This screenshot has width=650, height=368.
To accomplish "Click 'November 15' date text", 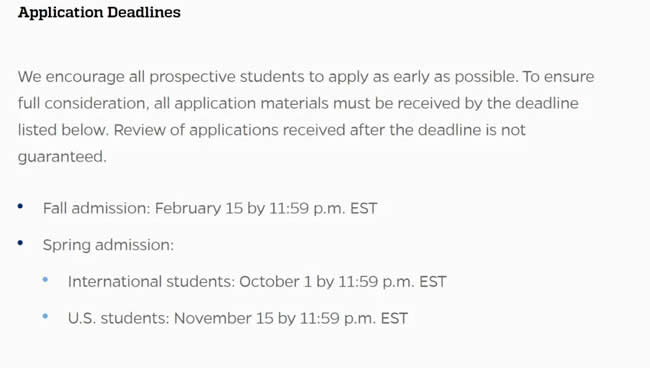I will 223,319.
